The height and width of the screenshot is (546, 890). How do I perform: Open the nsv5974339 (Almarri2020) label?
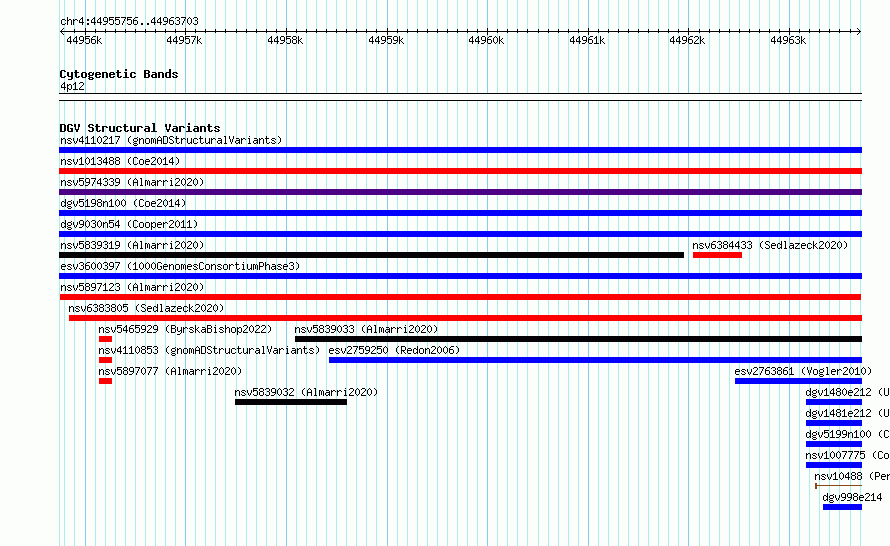point(132,182)
